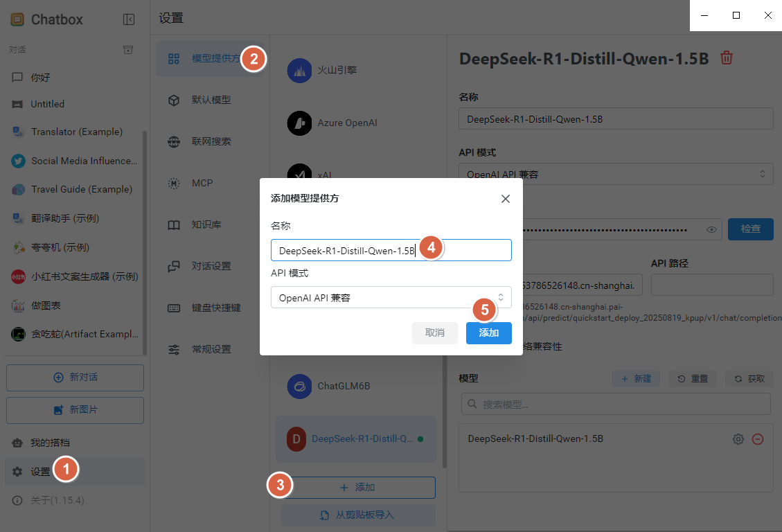This screenshot has width=782, height=532.
Task: Open 设置 in the sidebar
Action: [x=75, y=472]
